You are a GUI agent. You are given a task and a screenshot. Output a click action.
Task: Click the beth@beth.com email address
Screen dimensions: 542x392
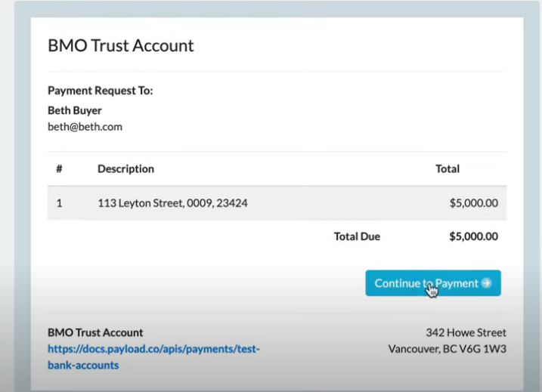coord(85,127)
